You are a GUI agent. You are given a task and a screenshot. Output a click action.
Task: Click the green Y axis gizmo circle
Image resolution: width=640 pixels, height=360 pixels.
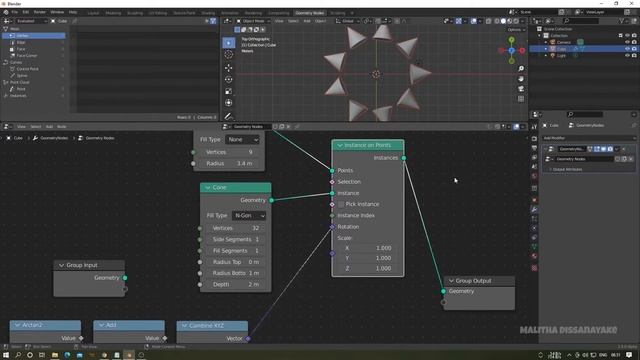[511, 40]
